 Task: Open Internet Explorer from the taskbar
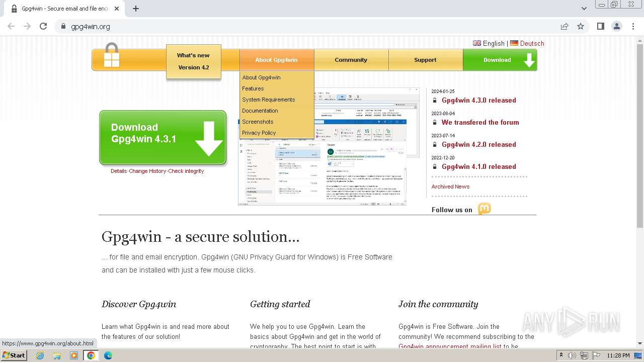(x=40, y=355)
